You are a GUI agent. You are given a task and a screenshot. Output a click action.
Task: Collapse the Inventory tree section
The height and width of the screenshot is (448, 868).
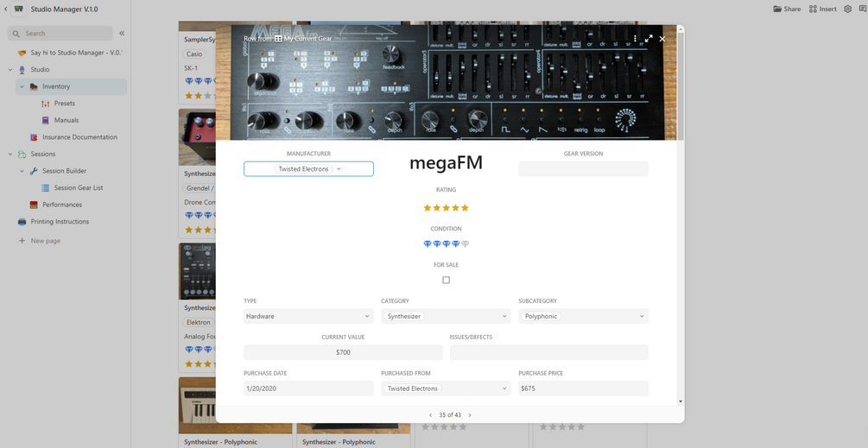click(x=22, y=86)
